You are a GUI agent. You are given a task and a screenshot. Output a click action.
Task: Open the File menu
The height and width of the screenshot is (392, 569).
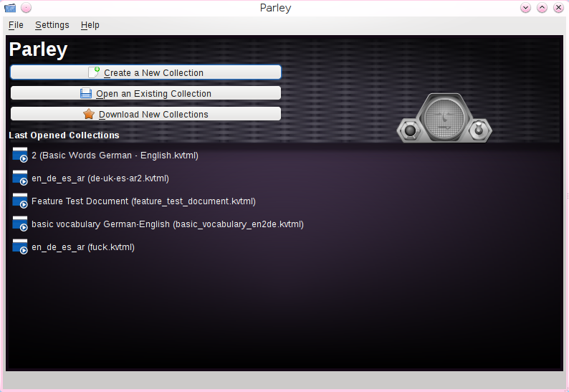tap(16, 25)
